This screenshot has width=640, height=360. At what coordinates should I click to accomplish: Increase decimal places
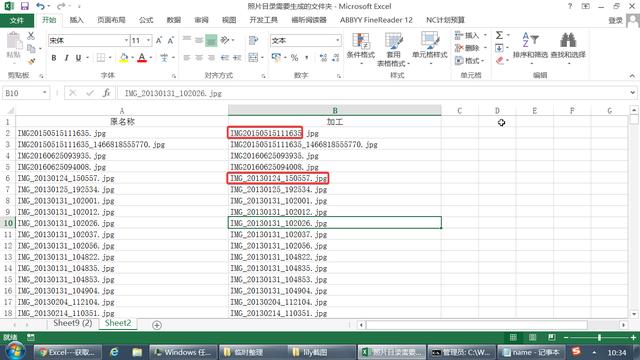click(x=323, y=58)
